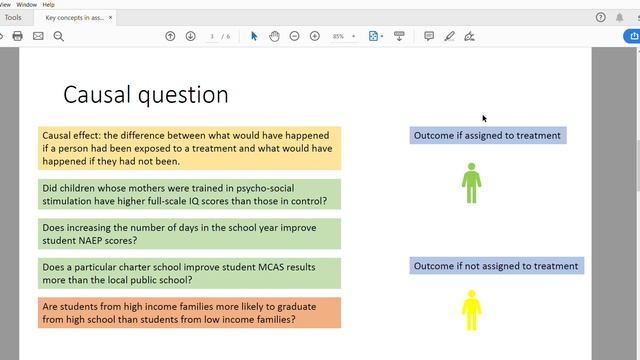
Task: Go to next page using down arrow
Action: (x=191, y=36)
